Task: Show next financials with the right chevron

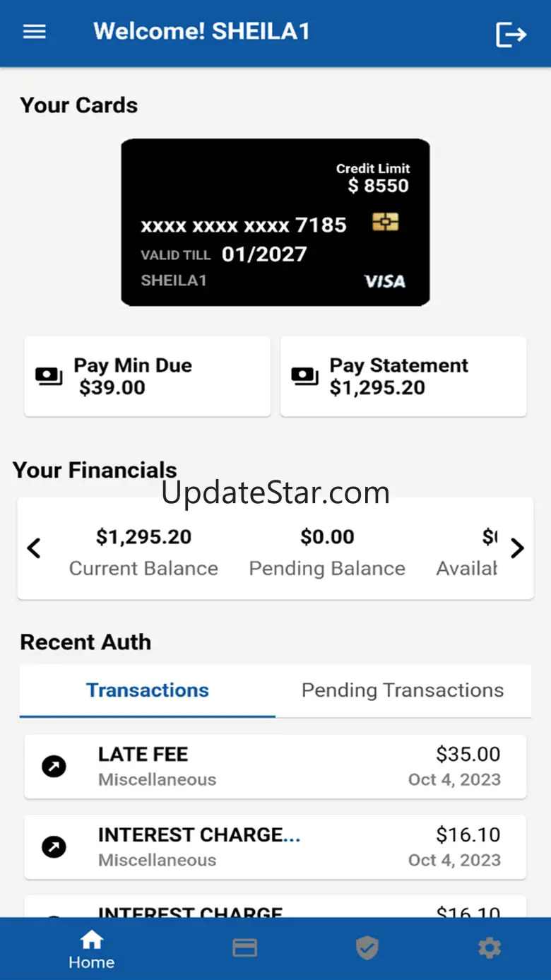Action: click(x=517, y=548)
